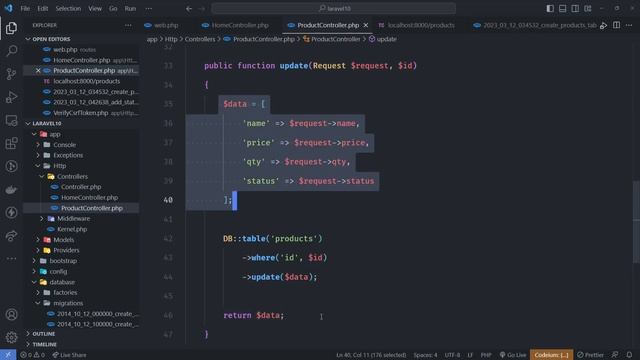This screenshot has width=640, height=360.
Task: Click the errors and warnings count
Action: click(32, 355)
